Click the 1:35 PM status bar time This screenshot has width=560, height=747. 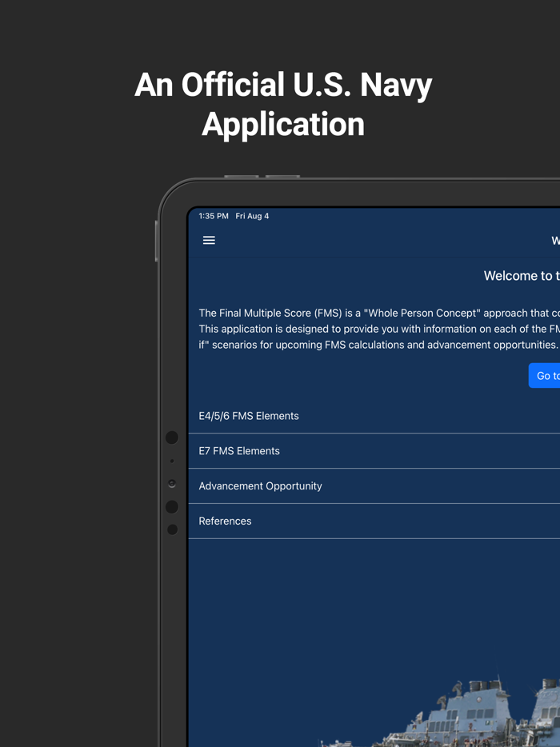pos(214,216)
